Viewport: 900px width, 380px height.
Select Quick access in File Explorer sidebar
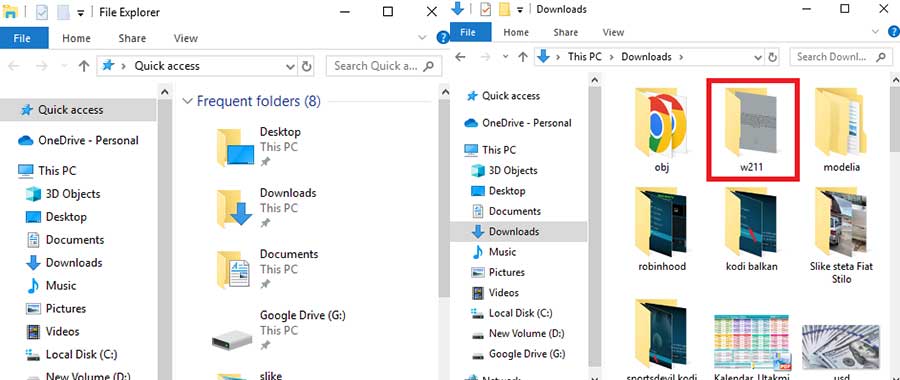coord(78,110)
